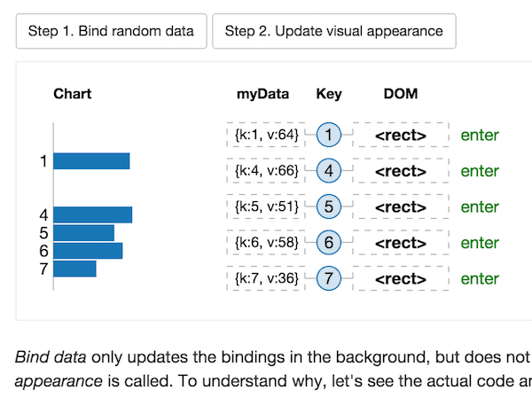Click the key circle numbered 5

click(x=329, y=207)
